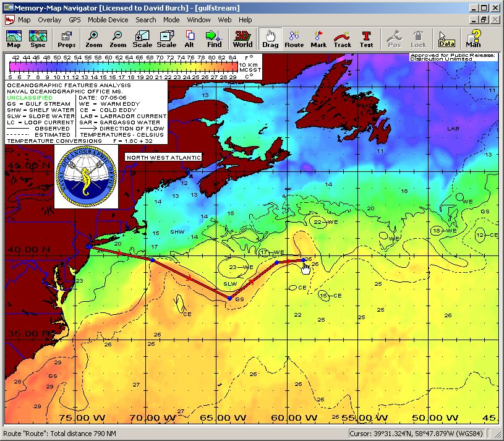Screen dimensions: 504x441
Task: Open the Mode menu
Action: pos(171,20)
